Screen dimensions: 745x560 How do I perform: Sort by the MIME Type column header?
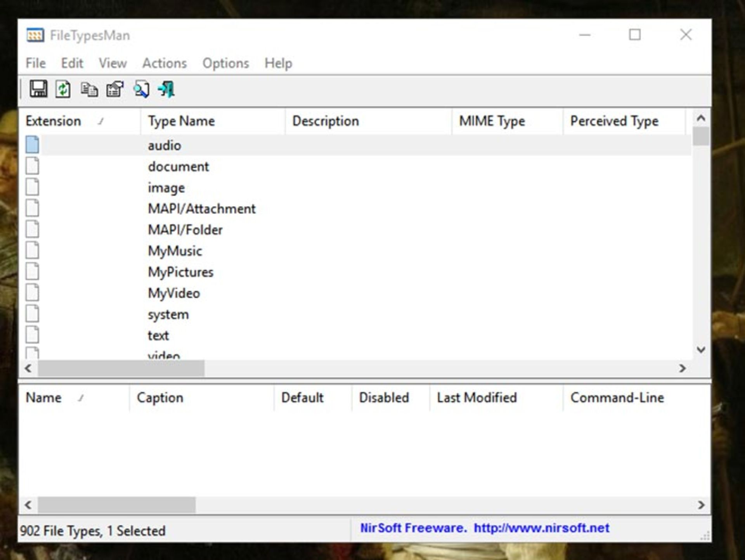tap(508, 121)
